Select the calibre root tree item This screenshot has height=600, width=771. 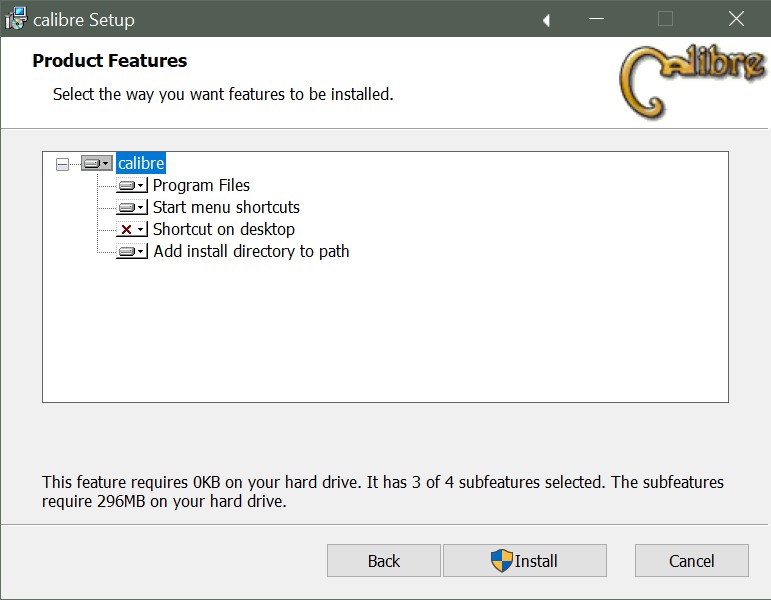point(140,163)
